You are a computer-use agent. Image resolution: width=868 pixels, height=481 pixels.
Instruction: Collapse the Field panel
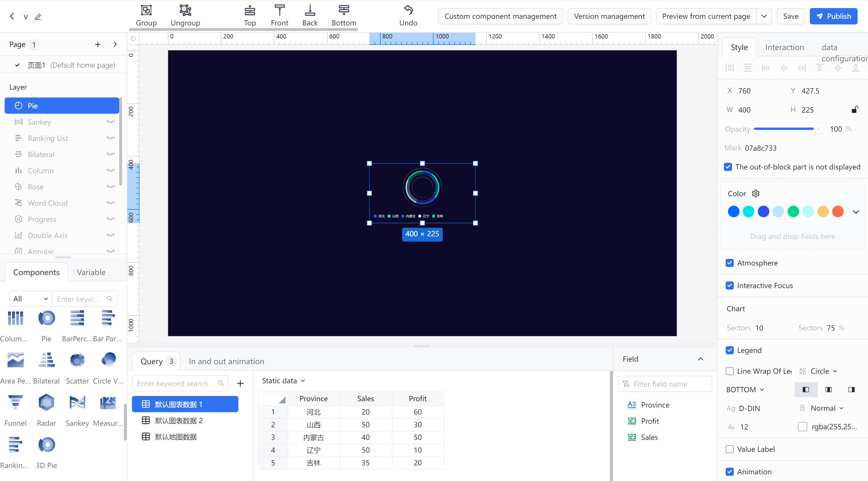[700, 359]
